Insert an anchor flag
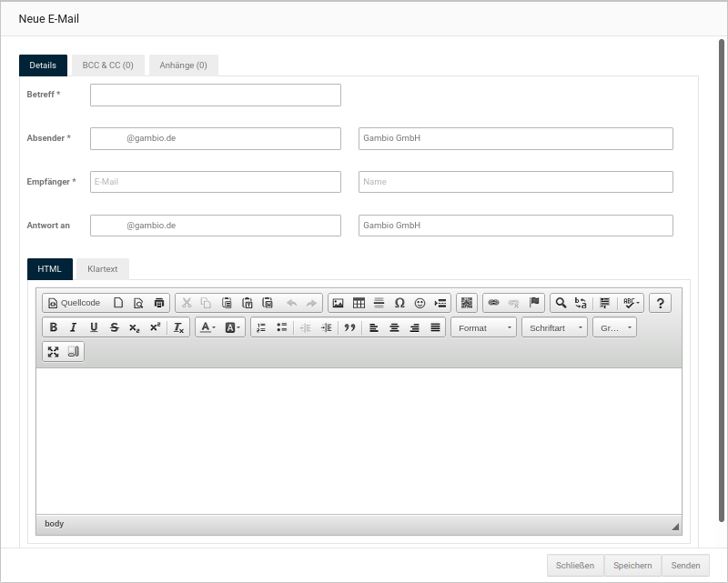The image size is (728, 583). (x=535, y=303)
